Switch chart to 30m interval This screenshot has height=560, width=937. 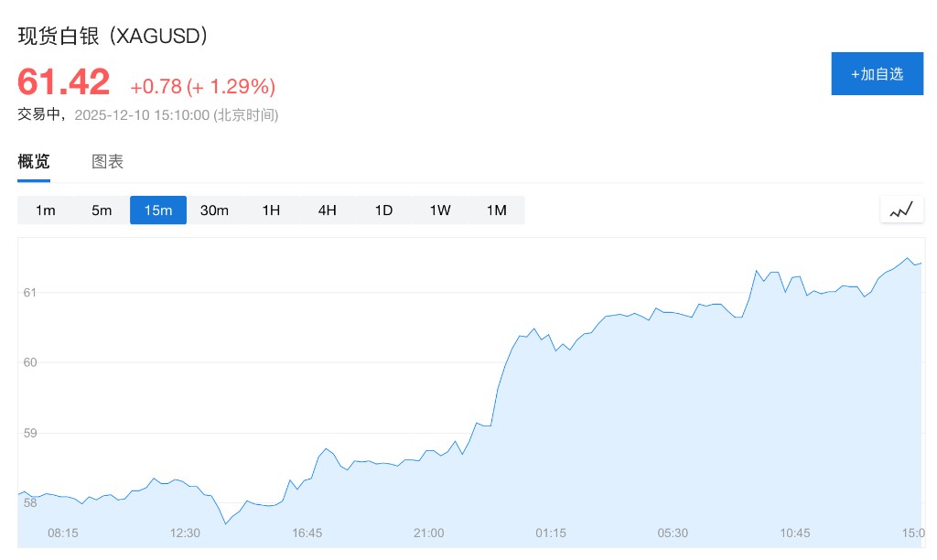[x=214, y=210]
